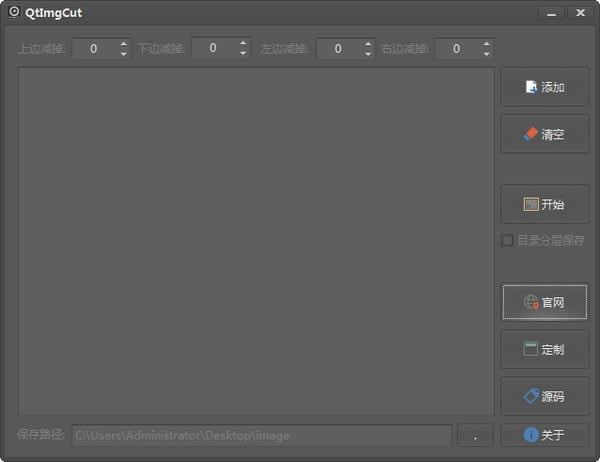
Task: Decrease the 右边减掉 (right trim) value
Action: (x=486, y=53)
